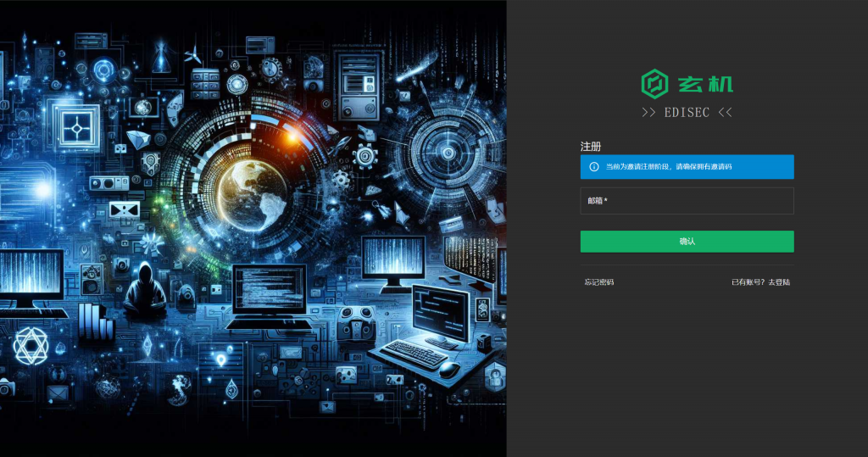This screenshot has height=457, width=868.
Task: Click the blue invitation notice banner text
Action: tap(668, 167)
